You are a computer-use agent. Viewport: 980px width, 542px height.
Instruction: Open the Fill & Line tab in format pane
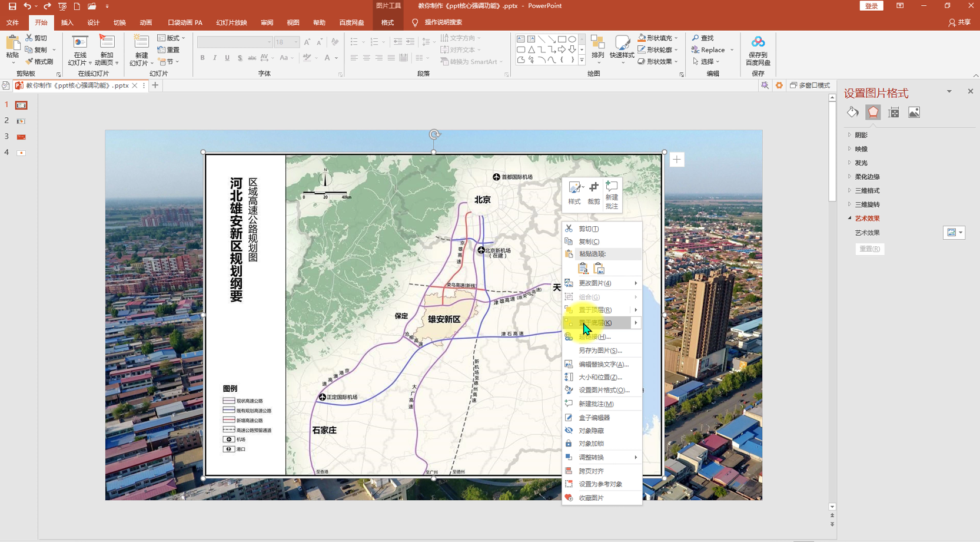(853, 113)
